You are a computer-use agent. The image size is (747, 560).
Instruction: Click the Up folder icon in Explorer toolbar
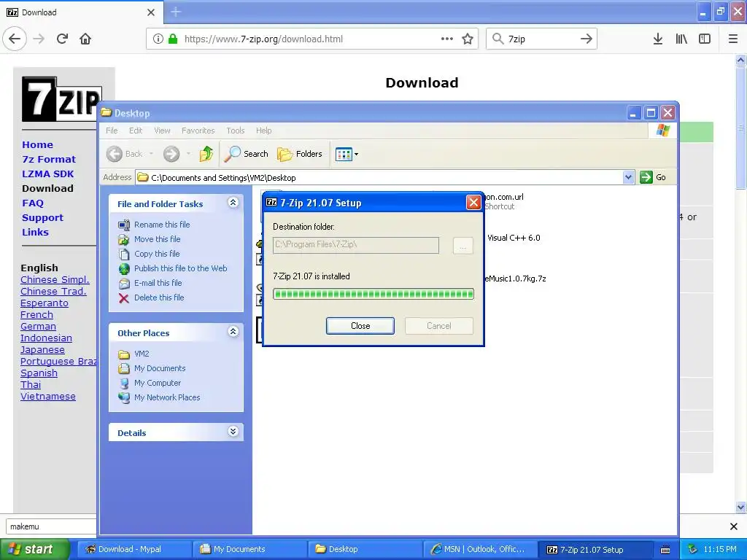206,153
